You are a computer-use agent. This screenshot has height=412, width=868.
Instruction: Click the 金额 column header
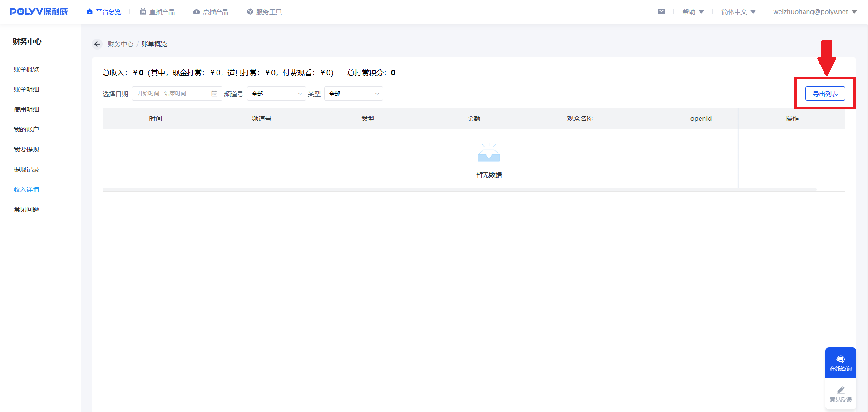click(474, 119)
